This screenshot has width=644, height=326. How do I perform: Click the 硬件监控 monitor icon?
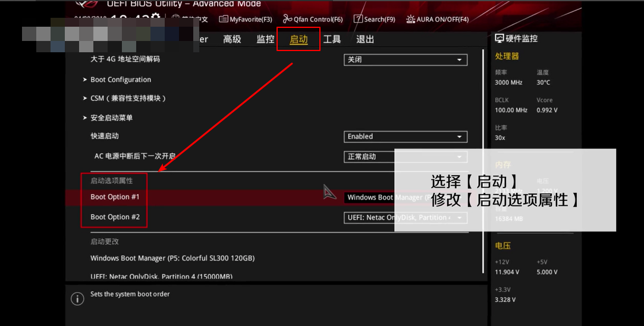(500, 39)
